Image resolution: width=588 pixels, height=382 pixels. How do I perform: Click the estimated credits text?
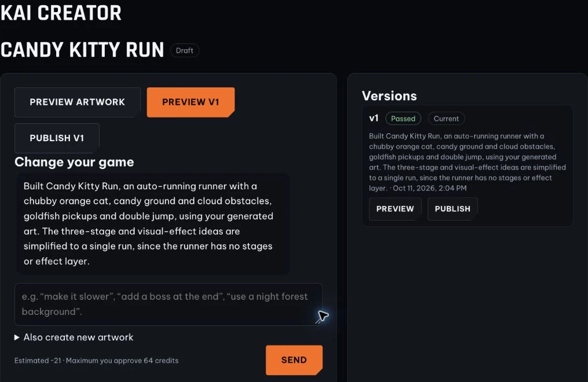[x=97, y=361]
